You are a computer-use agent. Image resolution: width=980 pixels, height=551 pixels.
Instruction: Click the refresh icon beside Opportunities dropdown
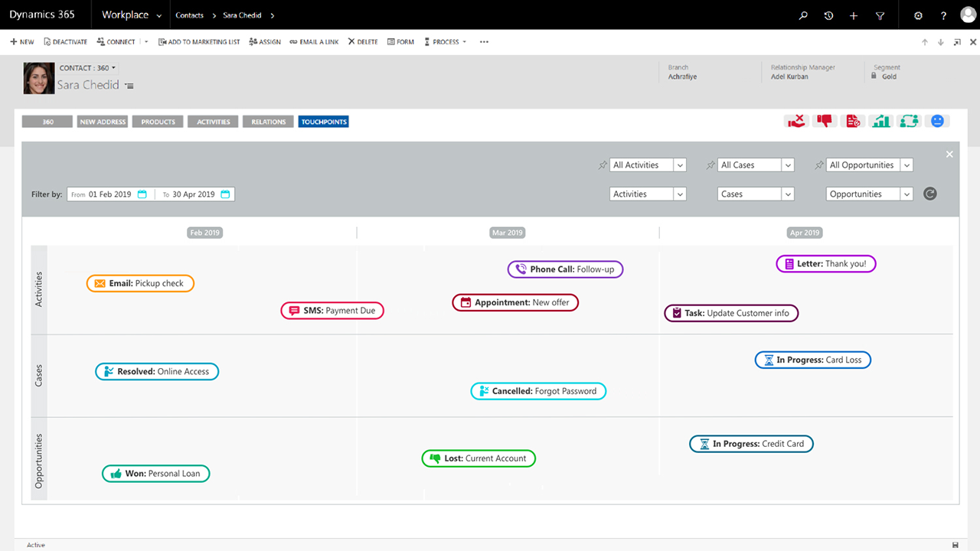tap(930, 194)
